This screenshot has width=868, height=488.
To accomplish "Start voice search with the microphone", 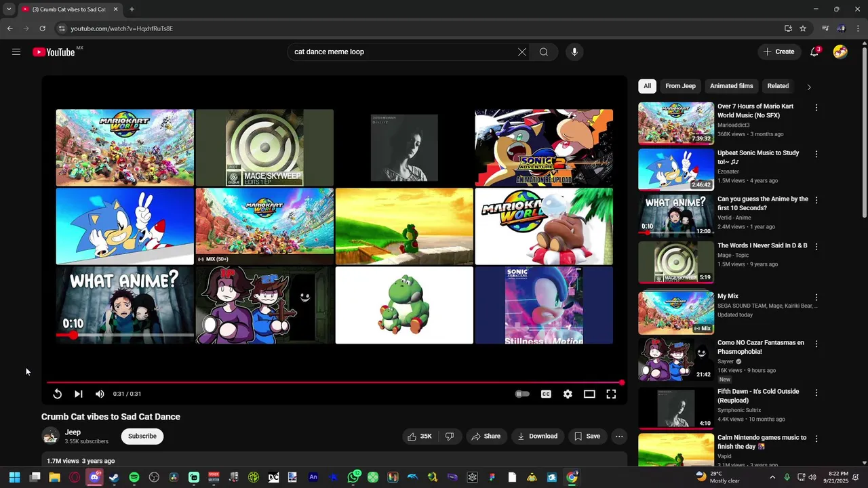I will [x=574, y=52].
